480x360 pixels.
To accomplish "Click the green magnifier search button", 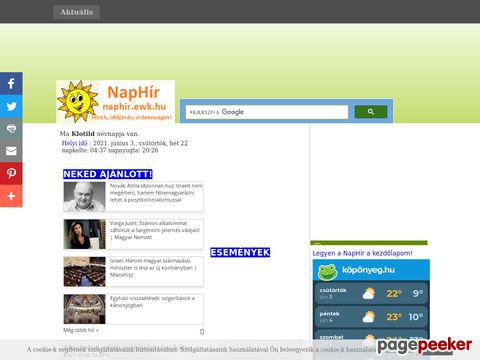I will (371, 112).
